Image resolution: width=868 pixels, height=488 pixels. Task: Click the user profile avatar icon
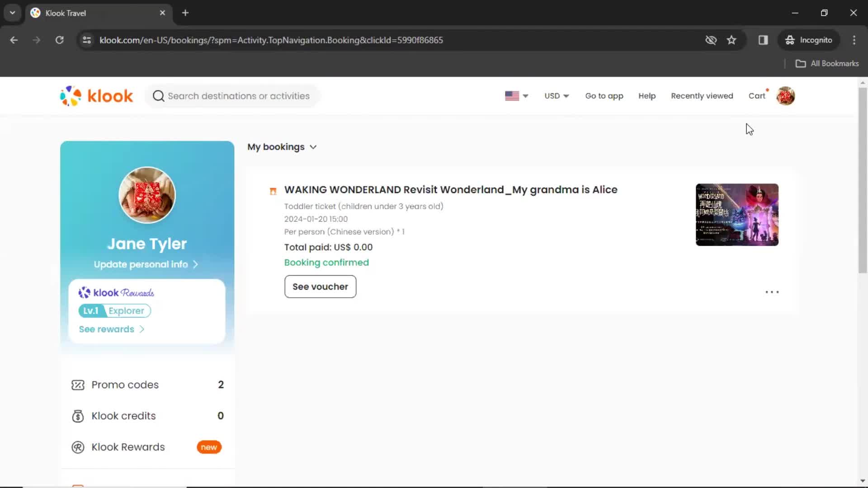(786, 96)
